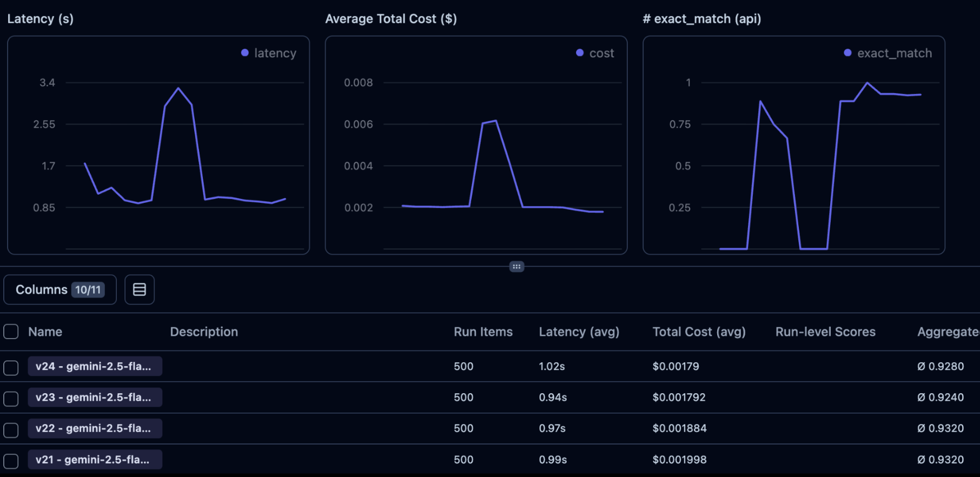Screen dimensions: 980x477
Task: Select the v21 run checkbox
Action: click(11, 461)
